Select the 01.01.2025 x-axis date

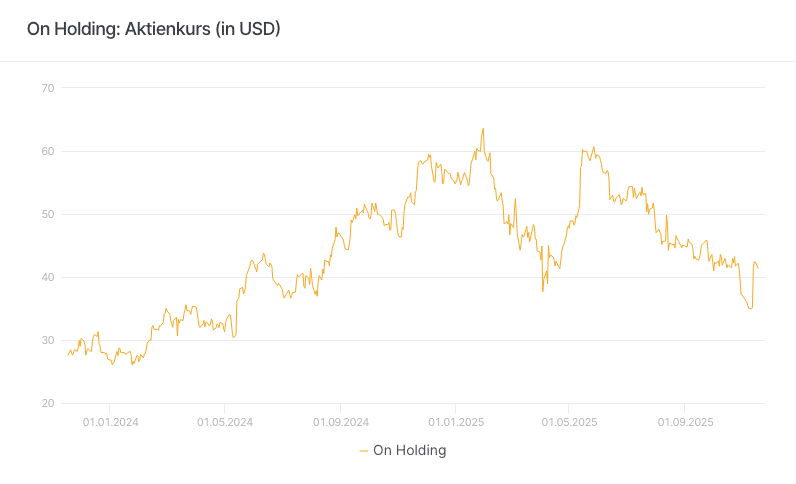click(x=455, y=422)
